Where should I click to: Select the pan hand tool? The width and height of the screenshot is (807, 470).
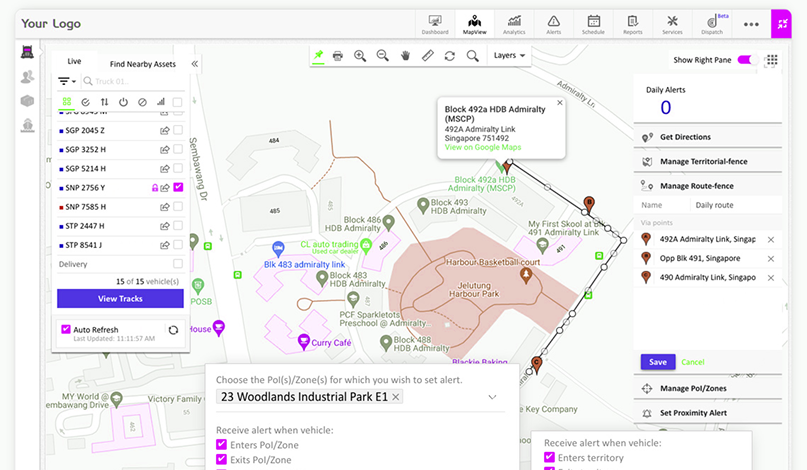405,56
